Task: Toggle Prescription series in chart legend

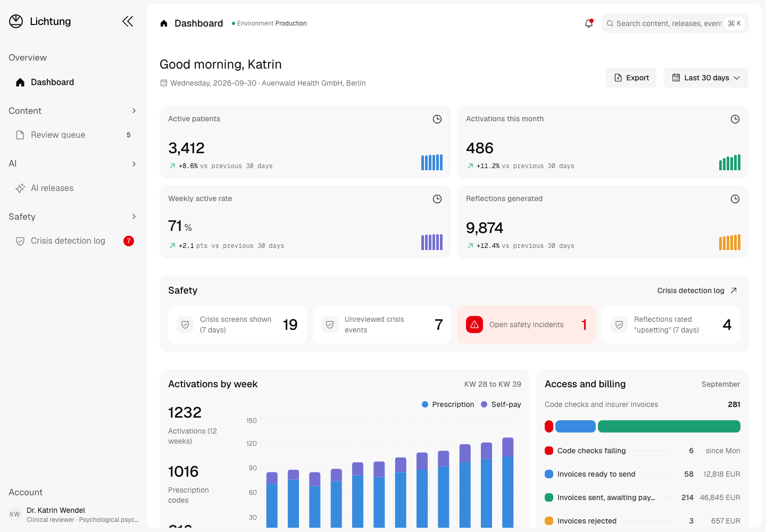Action: (448, 404)
